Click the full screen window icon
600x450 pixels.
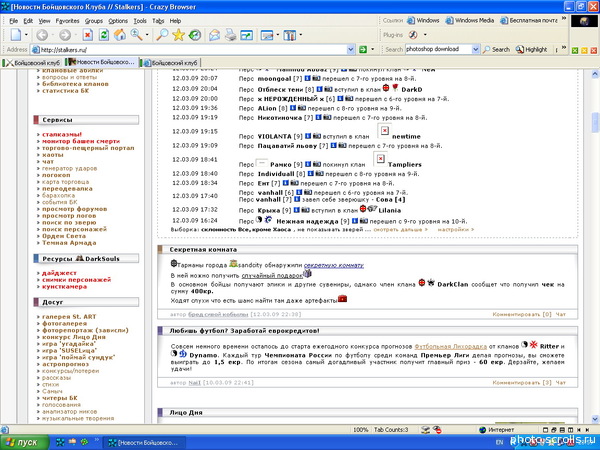click(246, 35)
